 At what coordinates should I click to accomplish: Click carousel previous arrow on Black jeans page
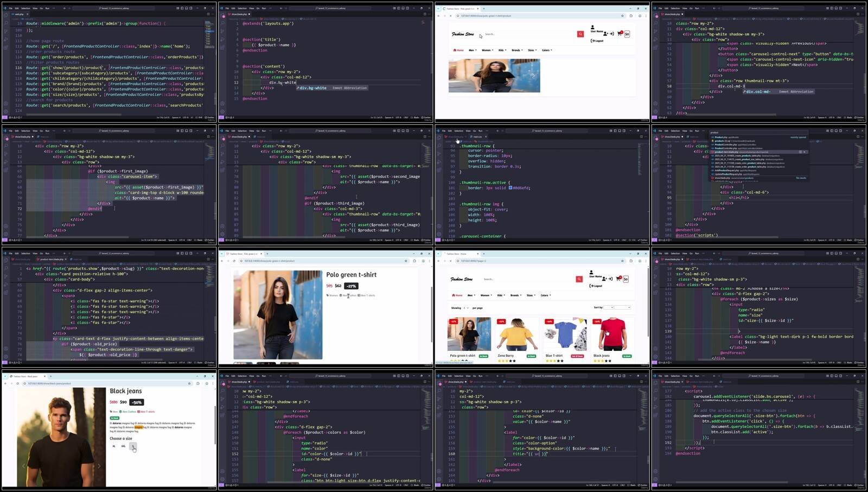[x=24, y=465]
